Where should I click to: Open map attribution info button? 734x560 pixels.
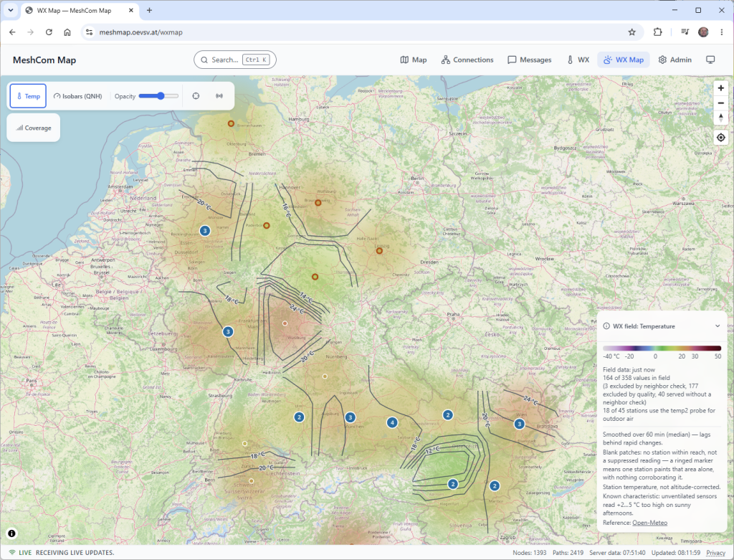tap(11, 533)
